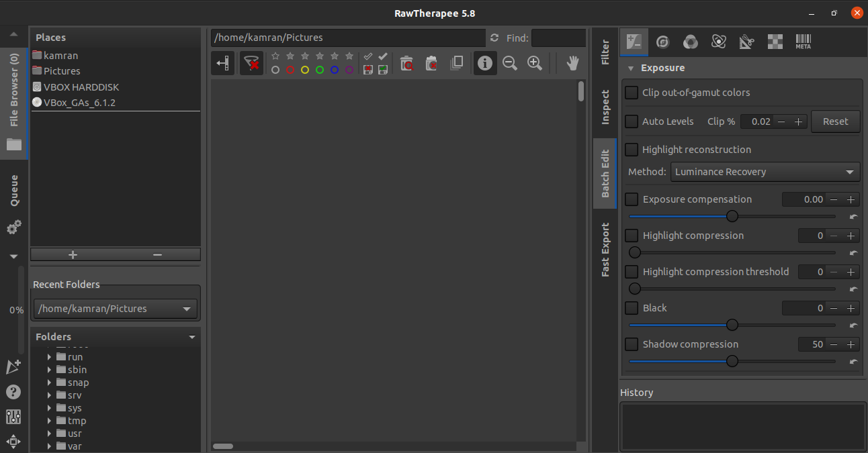Click the refresh folder icon next to path
This screenshot has width=868, height=453.
(495, 38)
